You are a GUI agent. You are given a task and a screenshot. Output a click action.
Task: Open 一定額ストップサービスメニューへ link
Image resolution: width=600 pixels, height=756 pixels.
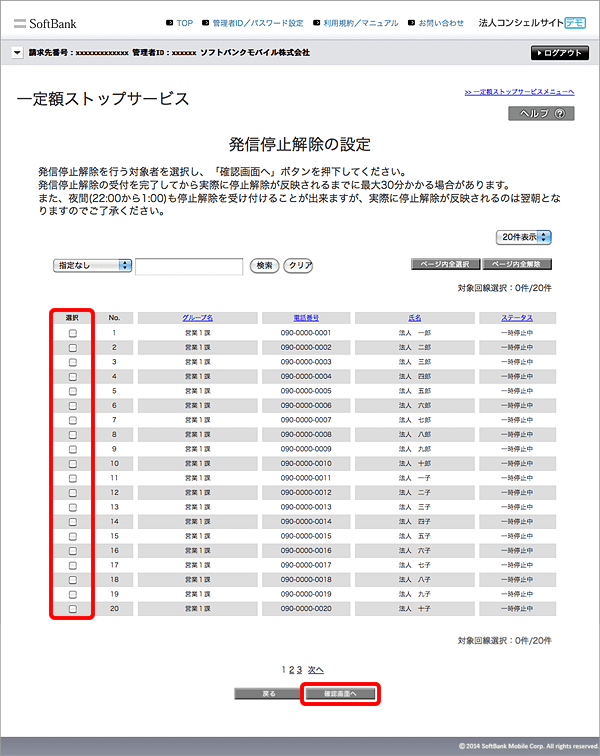(519, 92)
